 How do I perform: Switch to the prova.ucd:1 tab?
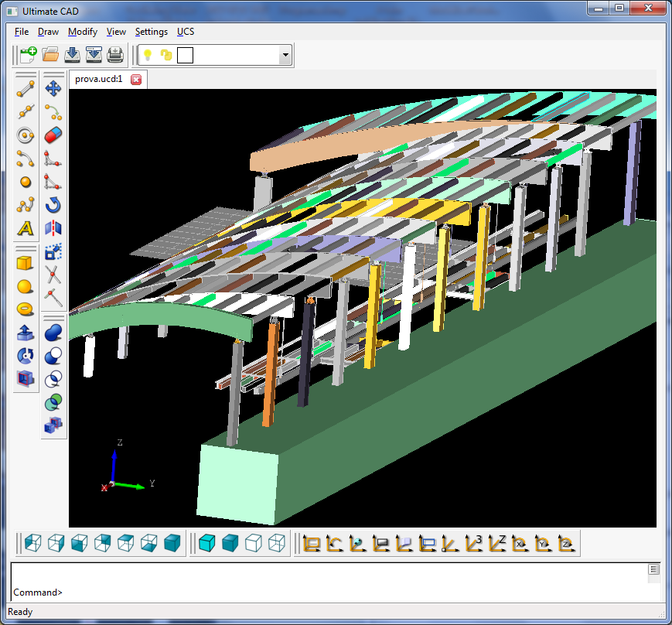(98, 79)
